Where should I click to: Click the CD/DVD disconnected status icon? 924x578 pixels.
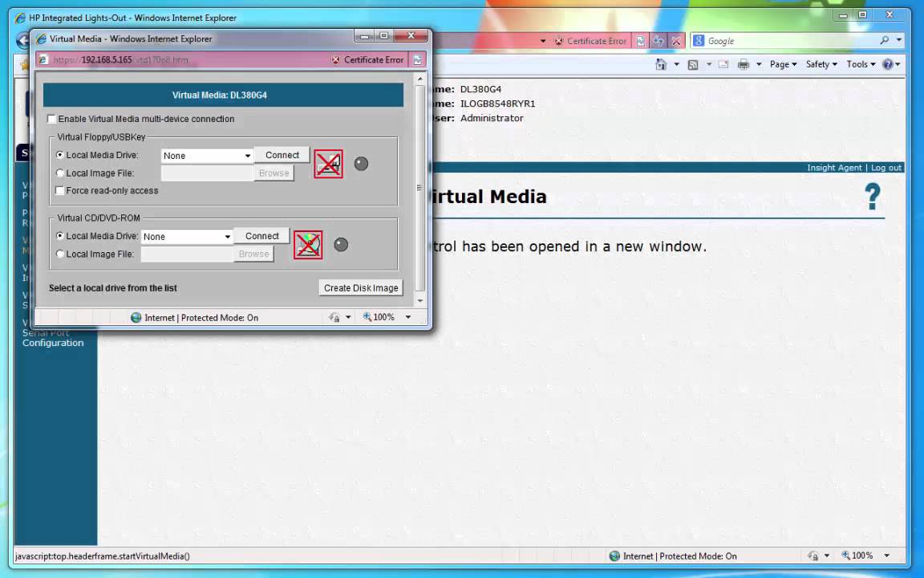pos(308,245)
